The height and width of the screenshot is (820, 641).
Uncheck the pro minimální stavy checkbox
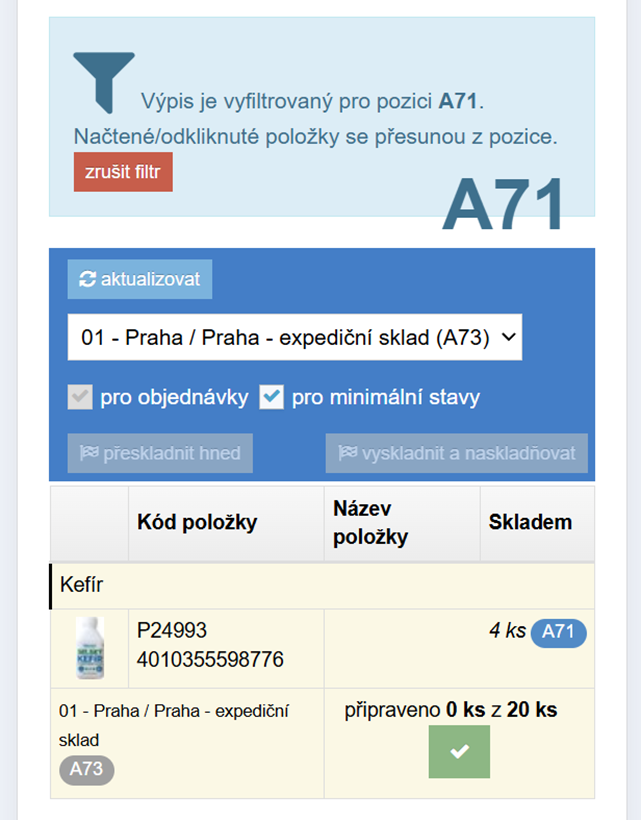(271, 397)
